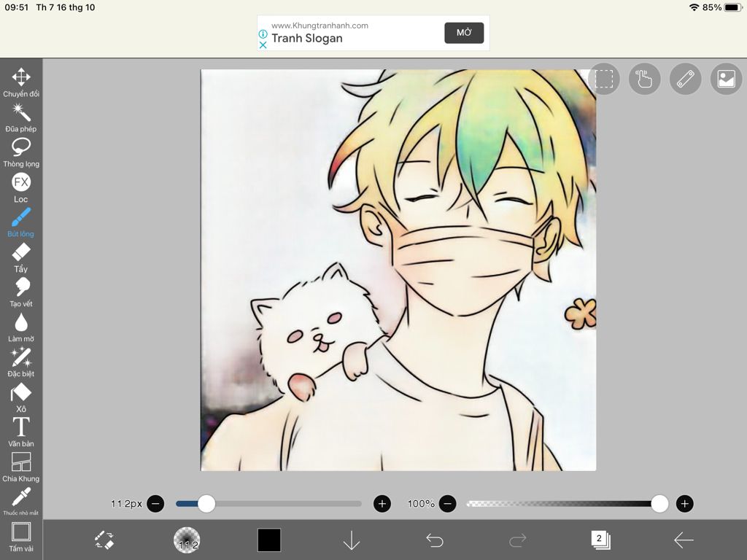This screenshot has height=560, width=747.
Task: Go back with the left arrow
Action: coord(684,540)
